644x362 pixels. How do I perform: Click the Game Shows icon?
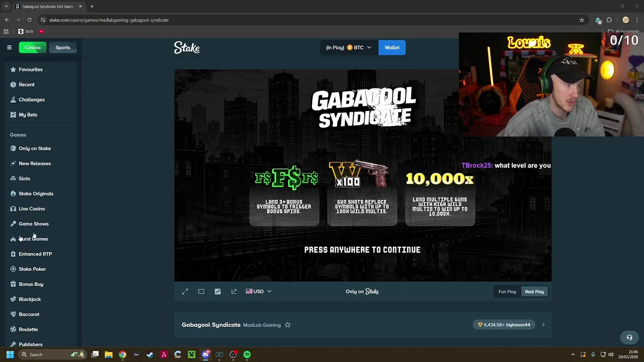click(x=13, y=224)
